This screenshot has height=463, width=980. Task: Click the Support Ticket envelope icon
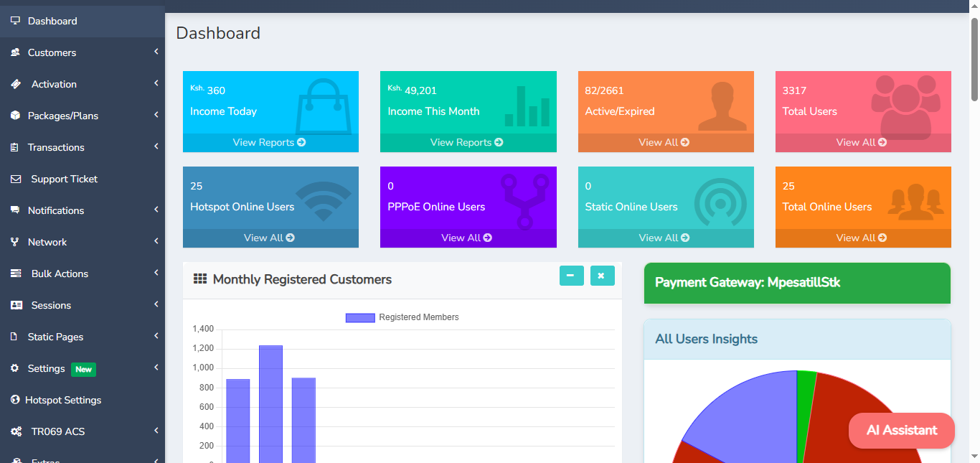[x=16, y=179]
